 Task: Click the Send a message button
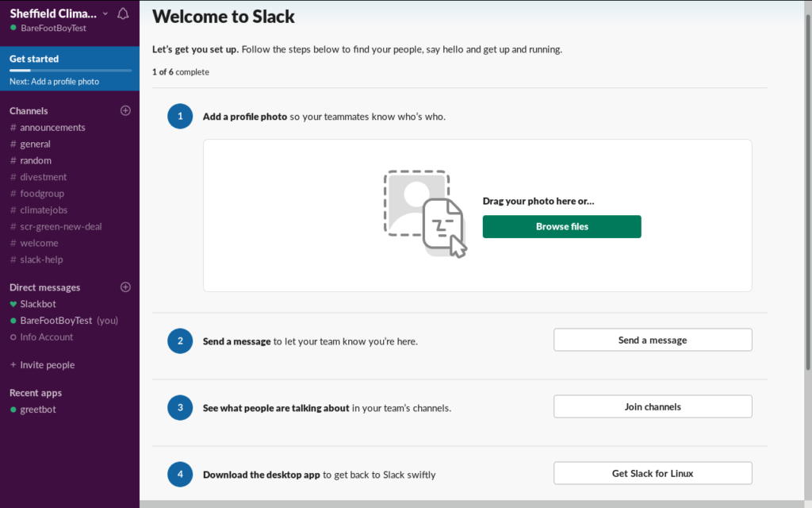(653, 340)
